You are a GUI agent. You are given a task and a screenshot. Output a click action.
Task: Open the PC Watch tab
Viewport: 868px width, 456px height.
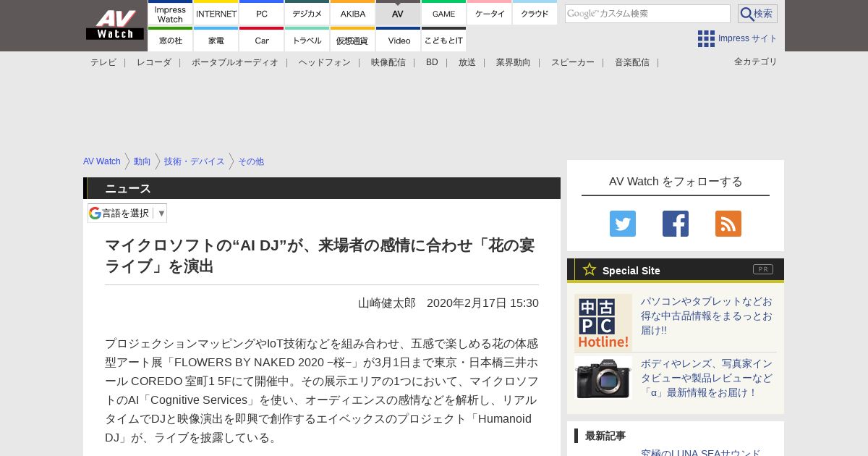262,13
